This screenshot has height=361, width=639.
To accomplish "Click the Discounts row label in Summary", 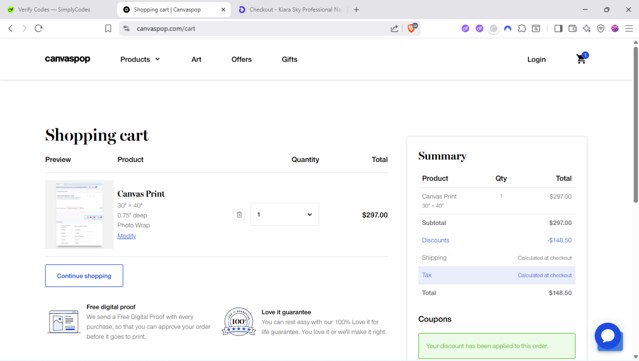I will pyautogui.click(x=435, y=240).
